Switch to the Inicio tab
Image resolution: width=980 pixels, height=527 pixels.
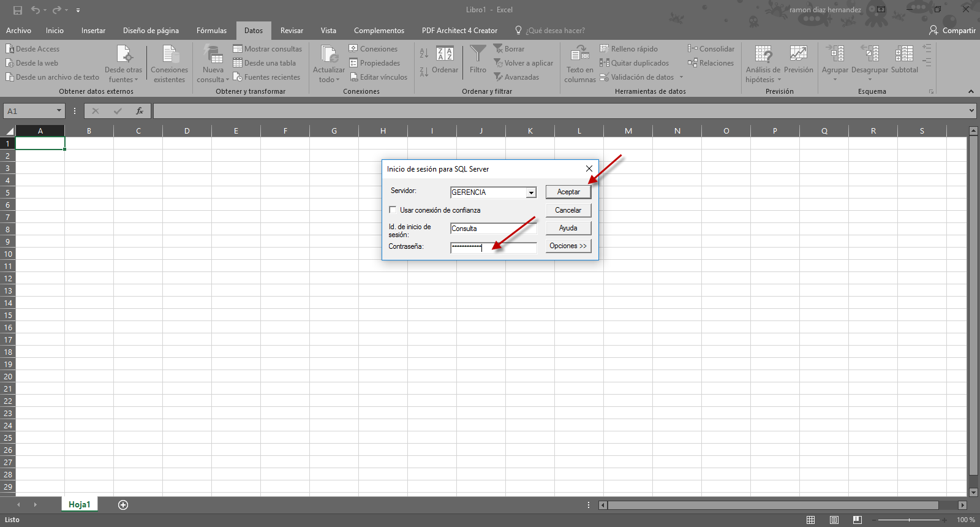pos(55,31)
